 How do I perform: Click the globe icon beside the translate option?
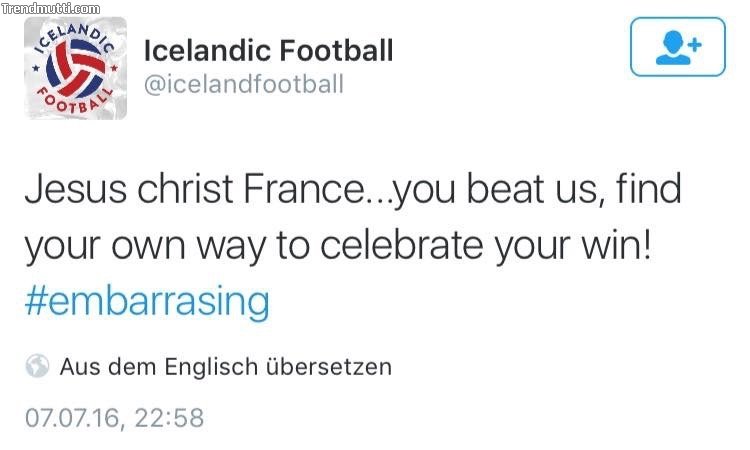coord(36,367)
